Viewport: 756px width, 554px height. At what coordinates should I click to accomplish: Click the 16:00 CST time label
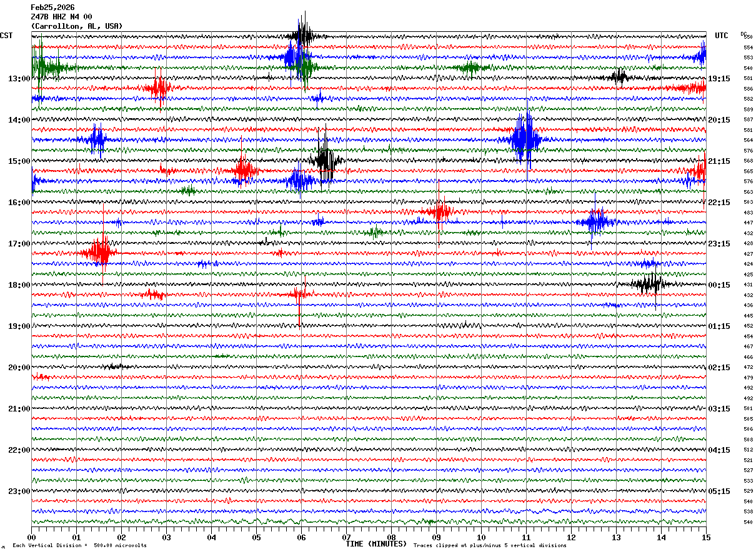point(19,203)
